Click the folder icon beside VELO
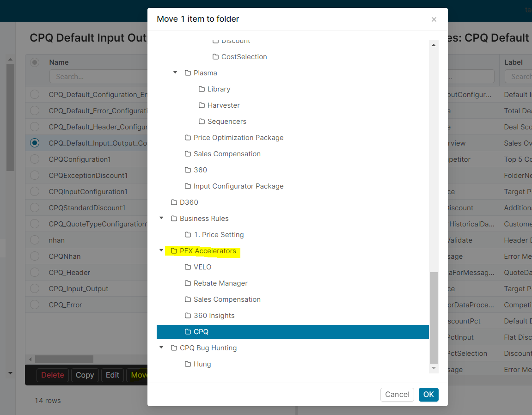 [188, 267]
